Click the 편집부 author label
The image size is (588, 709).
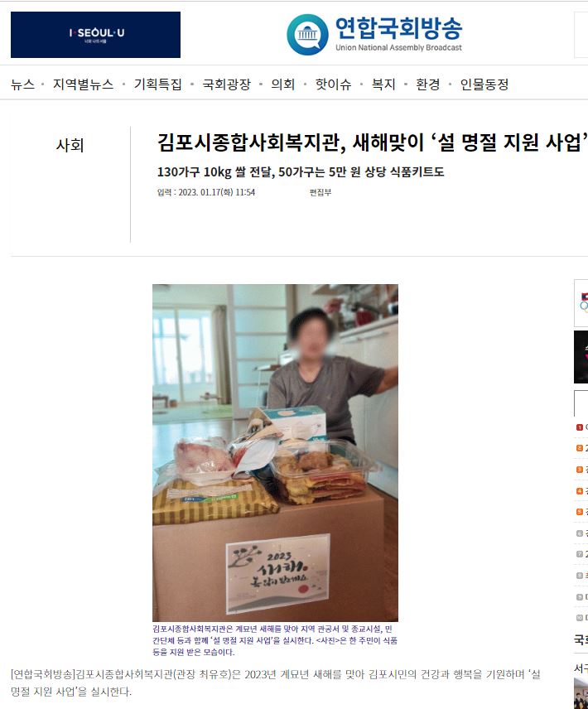pyautogui.click(x=321, y=193)
